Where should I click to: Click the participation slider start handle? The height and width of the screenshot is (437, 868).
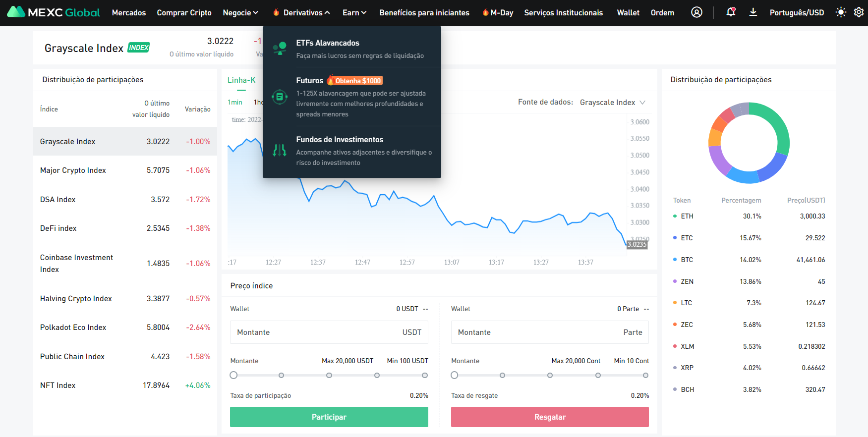click(x=233, y=375)
